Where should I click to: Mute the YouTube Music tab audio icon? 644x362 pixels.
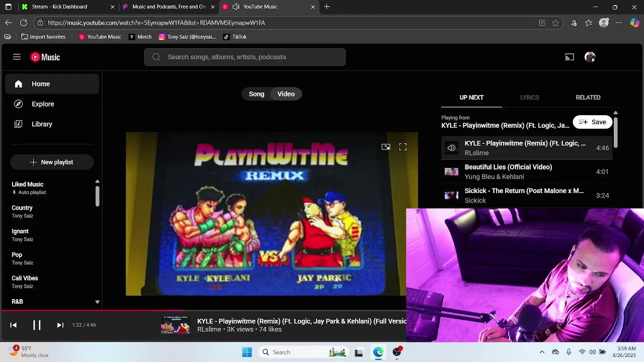(x=235, y=7)
